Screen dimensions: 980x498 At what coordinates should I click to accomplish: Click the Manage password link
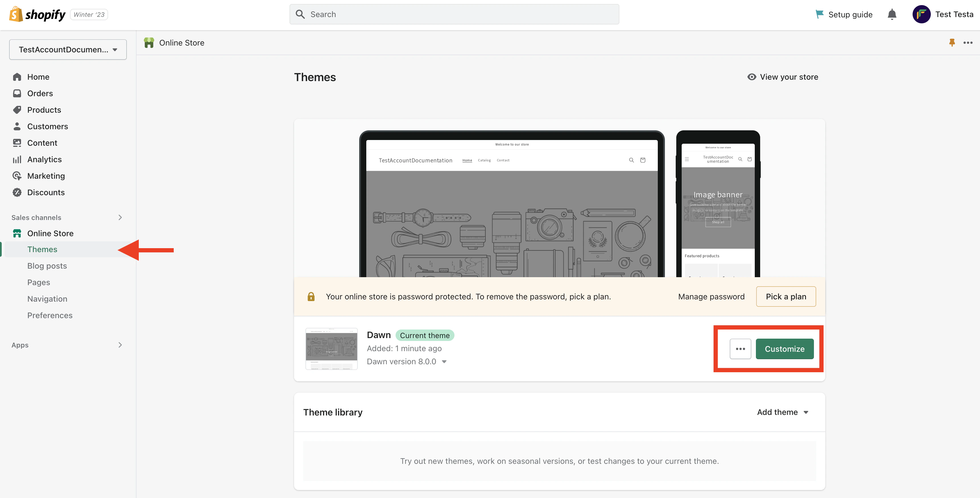[711, 297]
